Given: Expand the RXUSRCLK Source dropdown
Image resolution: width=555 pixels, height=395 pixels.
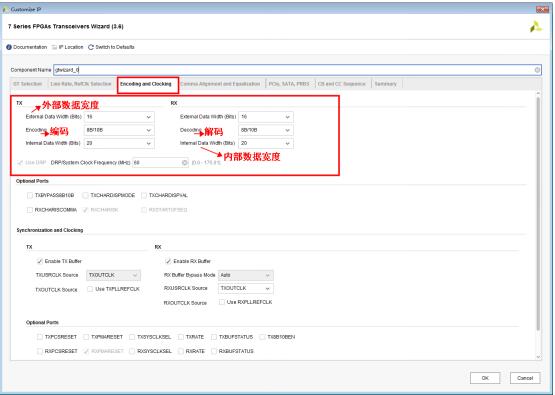Looking at the screenshot, I should 246,288.
